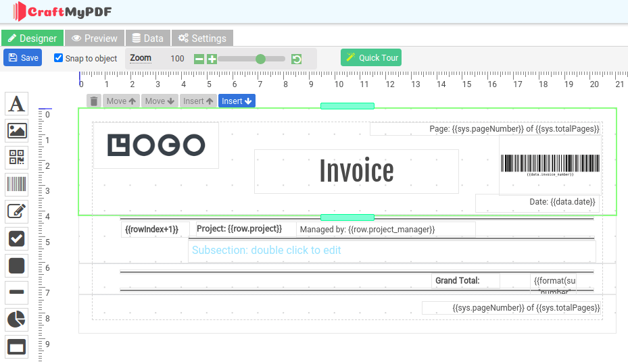
Task: Select the Managed by project manager text
Action: (386, 230)
